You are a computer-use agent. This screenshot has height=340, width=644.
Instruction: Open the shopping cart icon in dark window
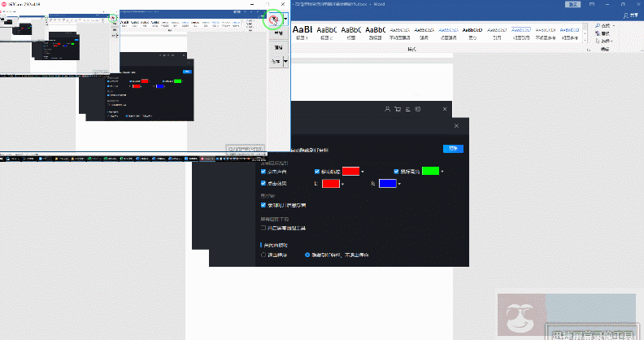tap(398, 109)
